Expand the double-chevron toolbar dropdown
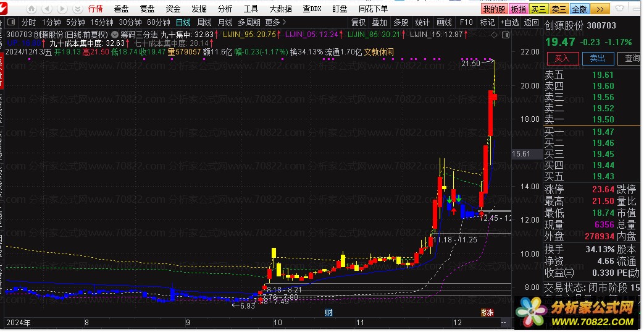The image size is (644, 332). pyautogui.click(x=77, y=9)
